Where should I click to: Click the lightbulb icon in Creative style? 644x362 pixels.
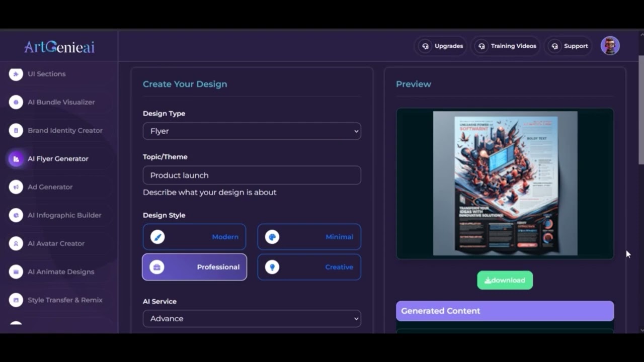pyautogui.click(x=272, y=267)
